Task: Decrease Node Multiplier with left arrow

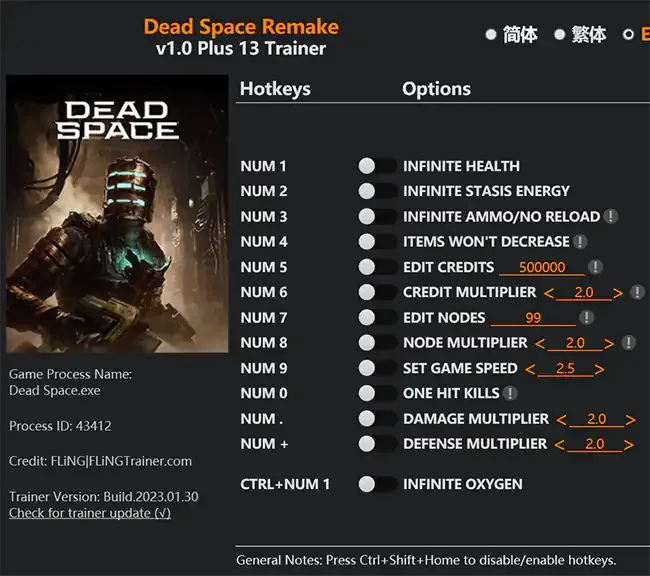Action: pos(539,344)
